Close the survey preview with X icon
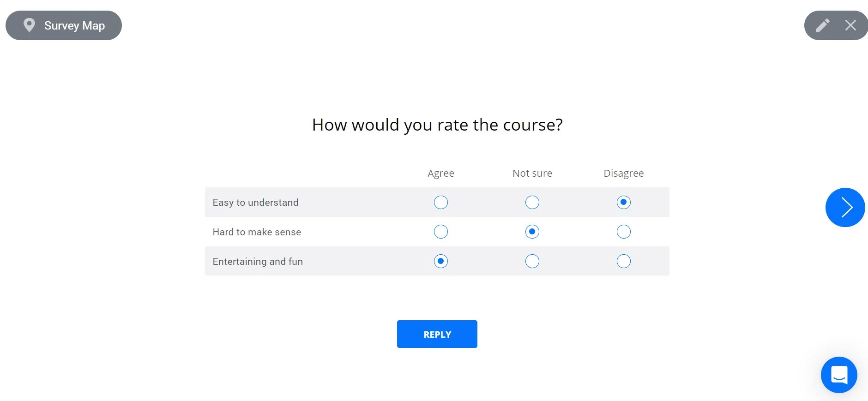Image resolution: width=868 pixels, height=401 pixels. (x=850, y=25)
